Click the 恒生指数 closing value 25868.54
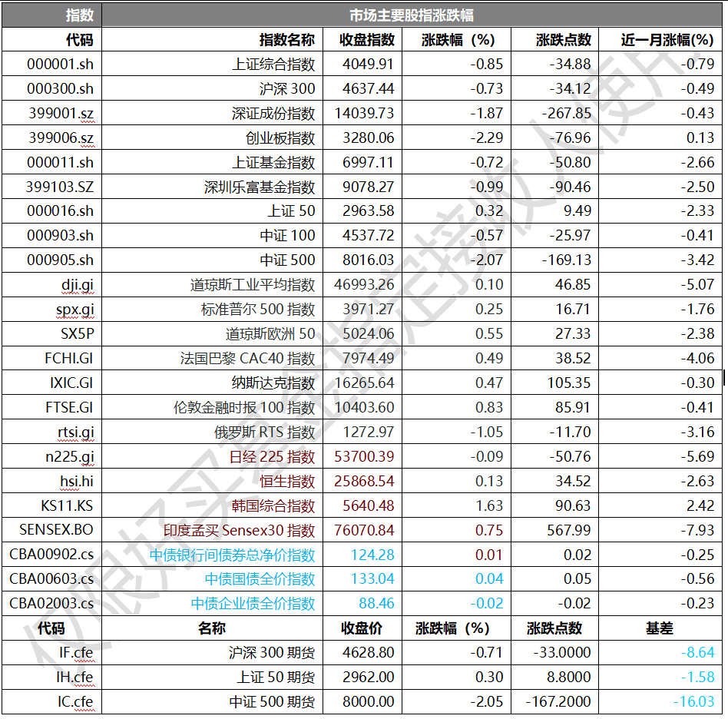 tap(364, 482)
